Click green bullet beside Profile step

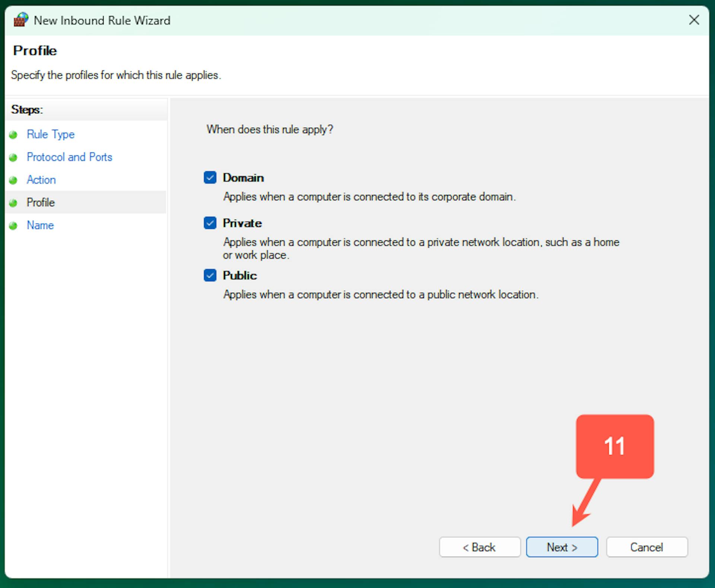[x=13, y=203]
